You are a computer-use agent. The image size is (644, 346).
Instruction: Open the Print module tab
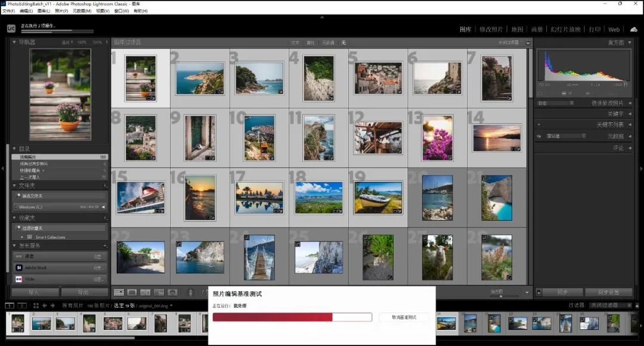click(595, 29)
